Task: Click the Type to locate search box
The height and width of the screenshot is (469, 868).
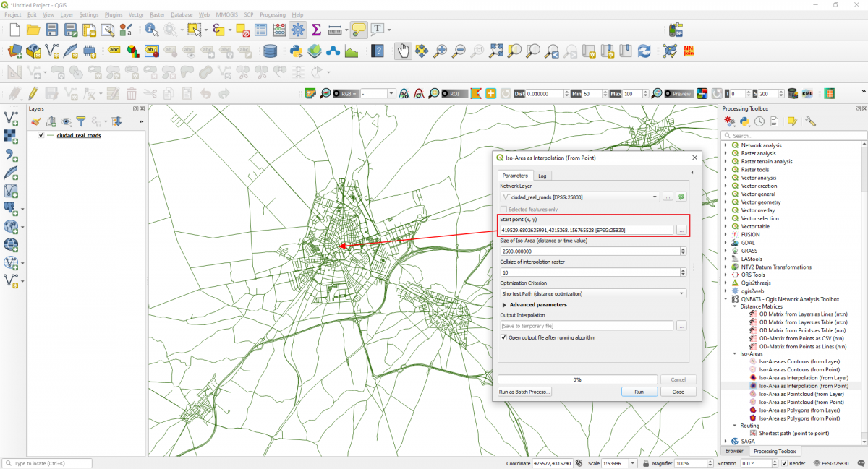Action: pos(47,463)
